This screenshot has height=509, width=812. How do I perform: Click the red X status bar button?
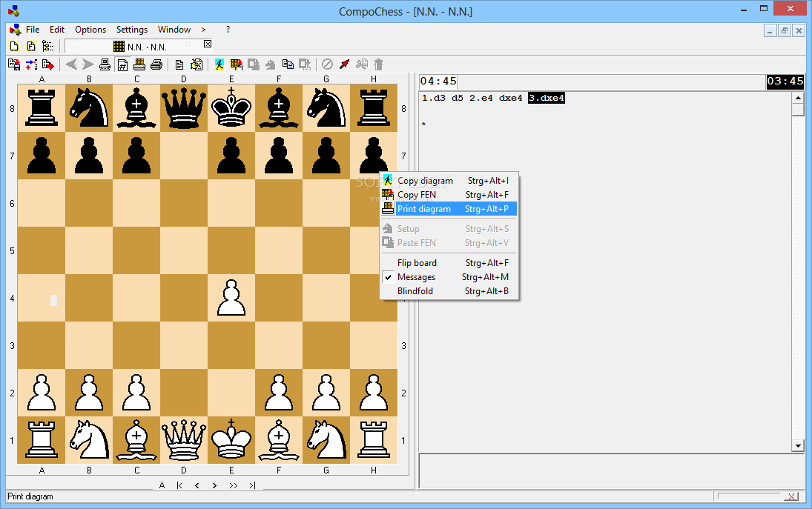pyautogui.click(x=790, y=496)
